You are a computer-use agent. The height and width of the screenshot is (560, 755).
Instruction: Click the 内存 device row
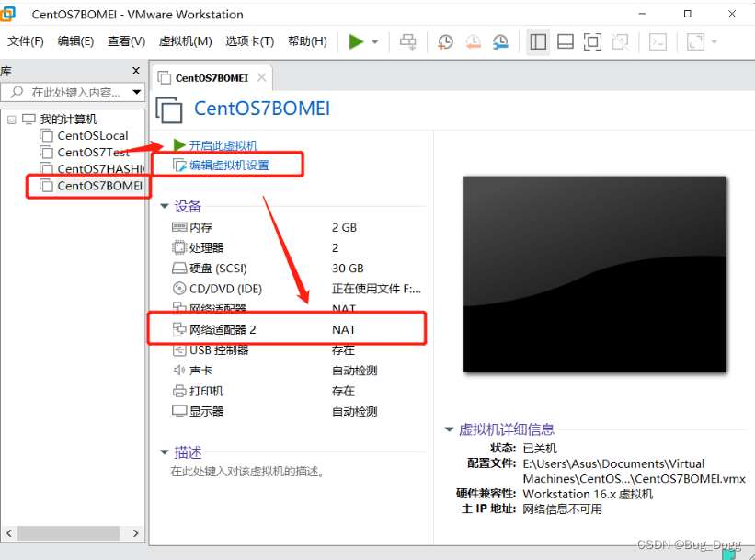(x=297, y=227)
